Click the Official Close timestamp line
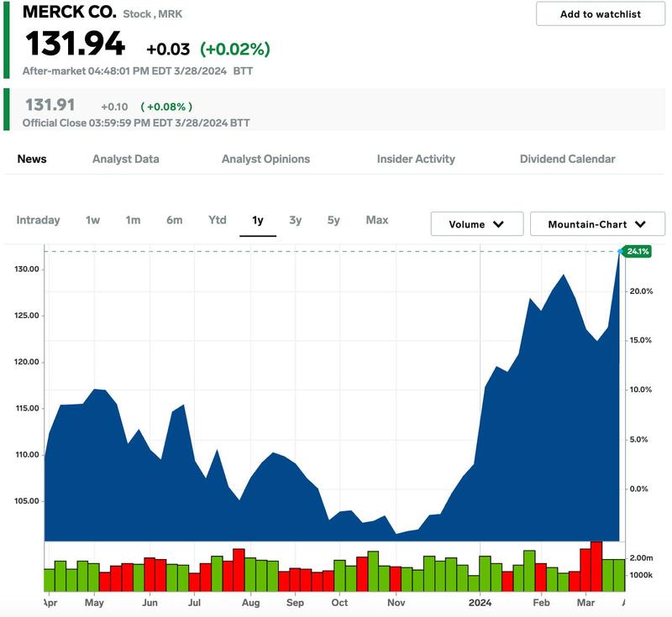 (x=136, y=123)
